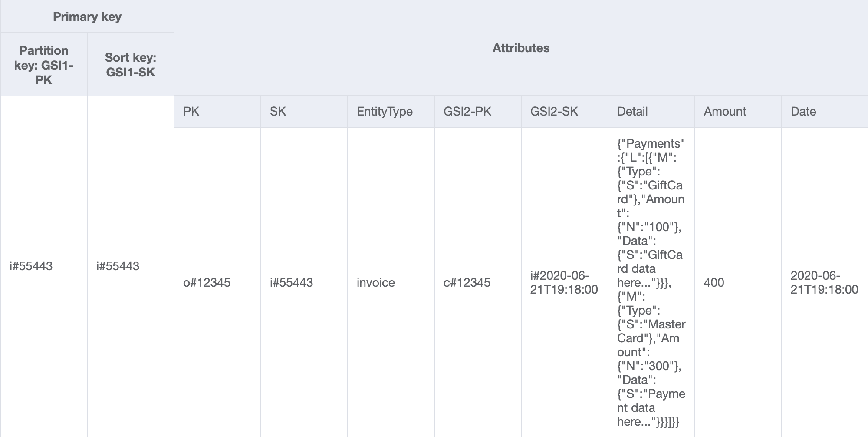Click the c#12345 GSI2-PK value
The width and height of the screenshot is (868, 437).
[467, 282]
